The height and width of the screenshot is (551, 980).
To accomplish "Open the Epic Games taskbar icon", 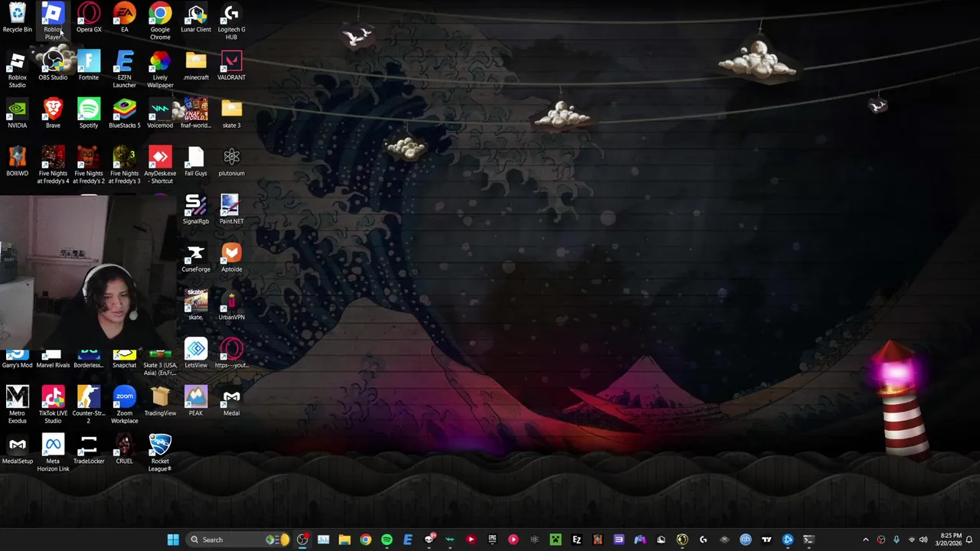I will coord(492,540).
